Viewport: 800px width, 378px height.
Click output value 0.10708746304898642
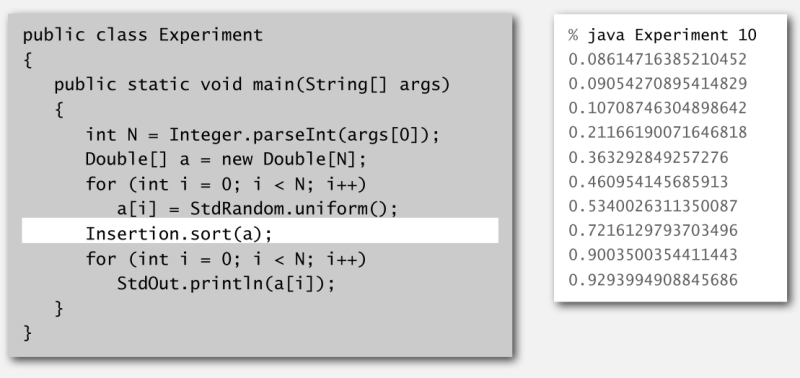tap(658, 108)
